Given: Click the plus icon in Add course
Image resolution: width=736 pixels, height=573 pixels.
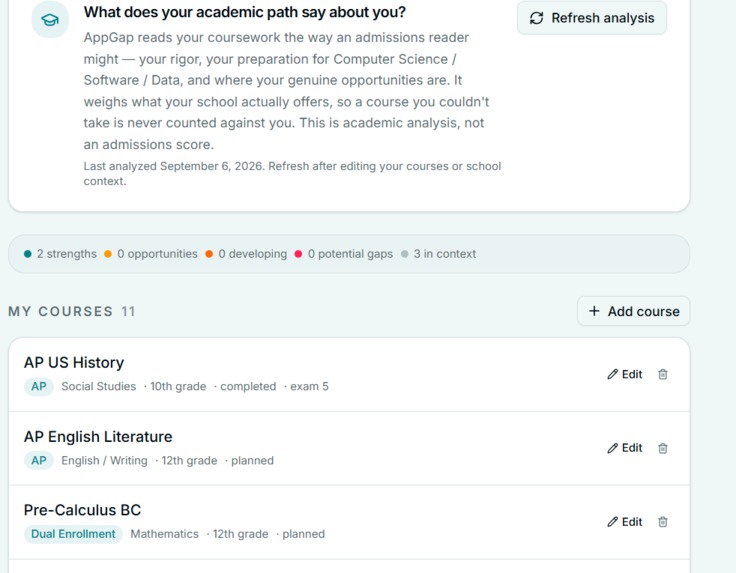Looking at the screenshot, I should tap(594, 311).
